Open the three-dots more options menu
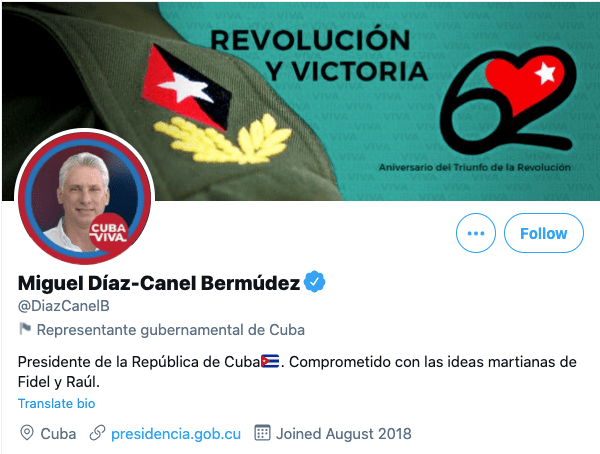 click(x=476, y=233)
